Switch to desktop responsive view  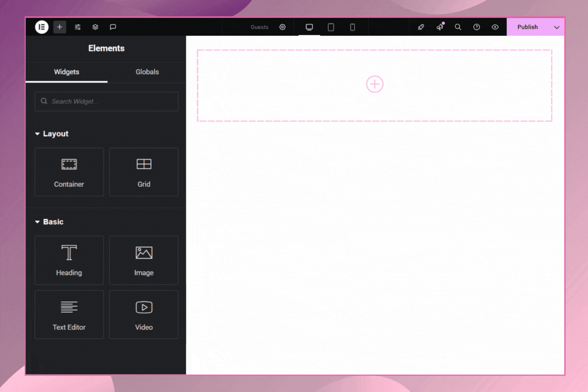point(309,27)
